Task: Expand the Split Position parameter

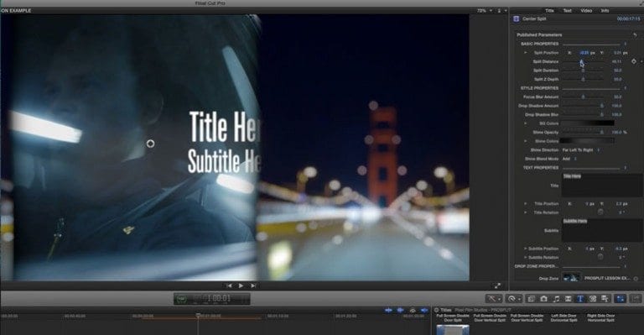Action: tap(525, 53)
